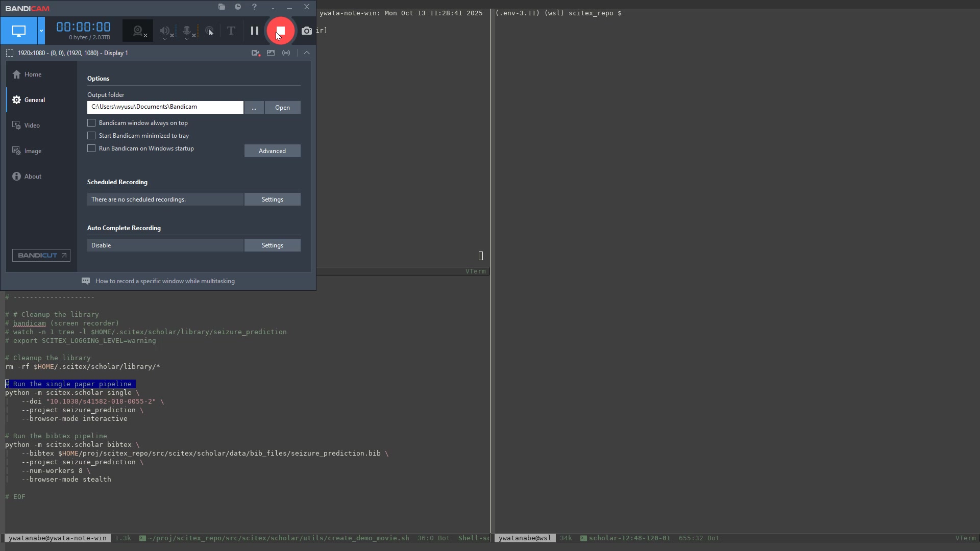Click the Advanced options button
980x551 pixels.
coord(272,151)
